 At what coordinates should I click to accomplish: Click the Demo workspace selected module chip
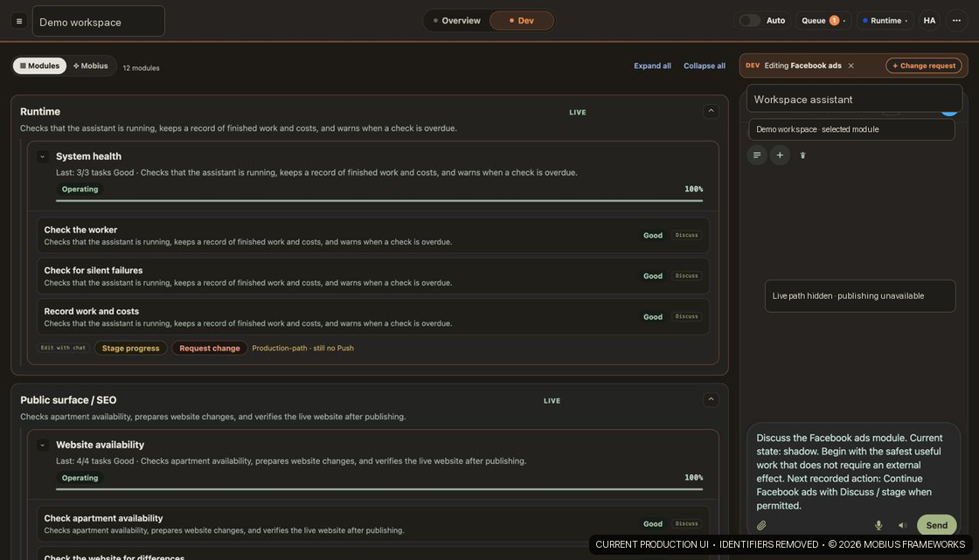point(851,129)
